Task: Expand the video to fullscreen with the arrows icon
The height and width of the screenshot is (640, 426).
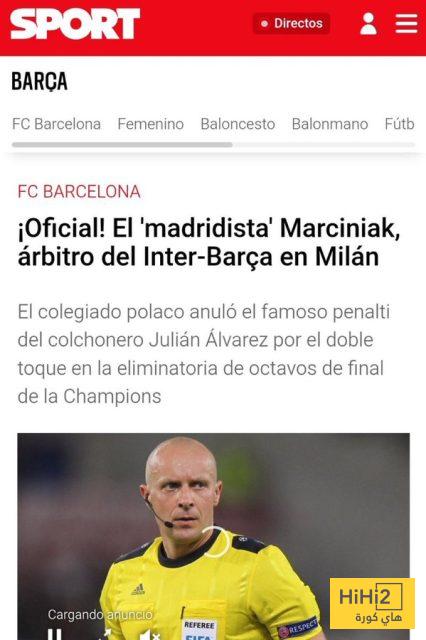Action: pyautogui.click(x=104, y=635)
